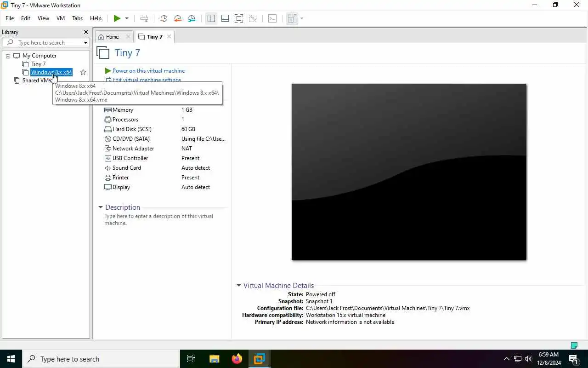This screenshot has height=368, width=588.
Task: Click the Sound Card device icon
Action: [108, 168]
